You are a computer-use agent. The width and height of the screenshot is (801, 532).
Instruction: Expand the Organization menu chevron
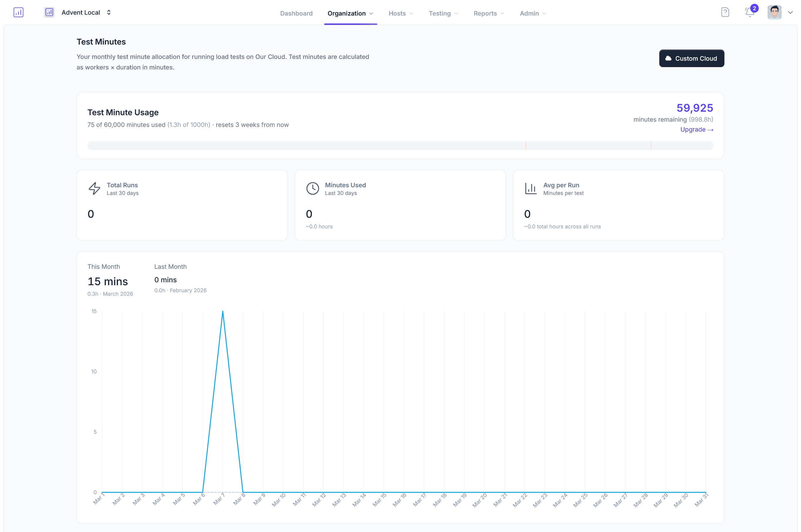pos(371,13)
